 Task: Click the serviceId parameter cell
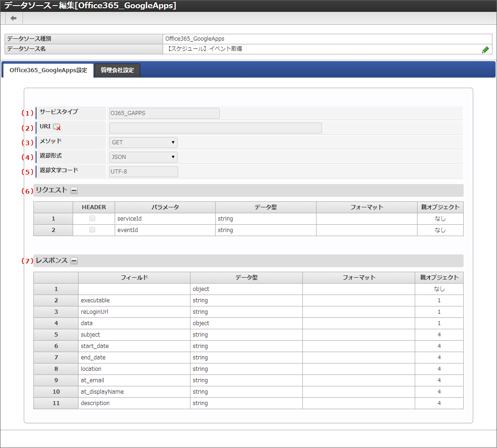pos(165,219)
